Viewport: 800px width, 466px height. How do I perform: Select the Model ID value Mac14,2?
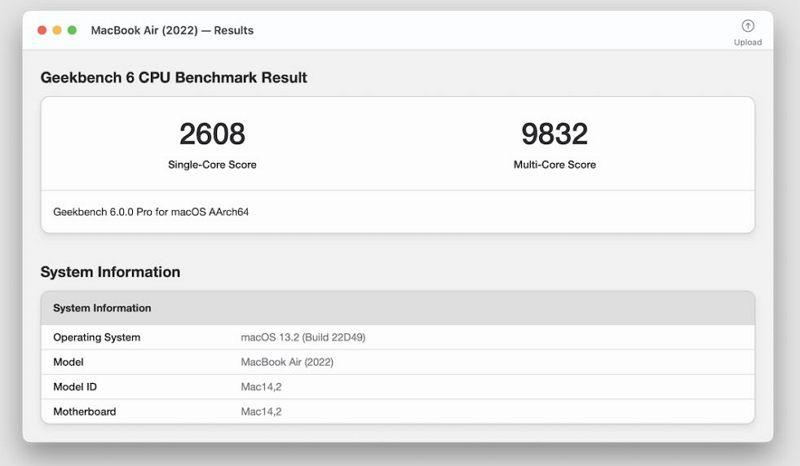pyautogui.click(x=261, y=387)
